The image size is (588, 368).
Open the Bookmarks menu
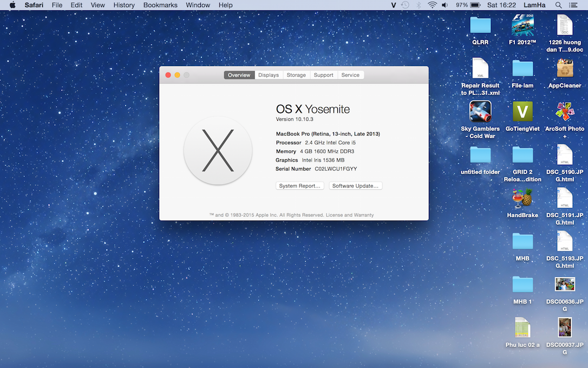pos(160,5)
